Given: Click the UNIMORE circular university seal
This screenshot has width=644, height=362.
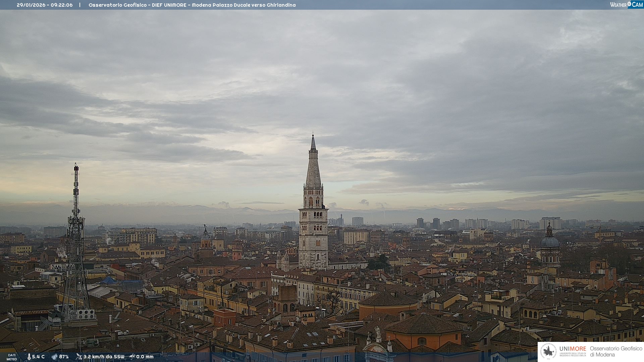Looking at the screenshot, I should point(549,351).
